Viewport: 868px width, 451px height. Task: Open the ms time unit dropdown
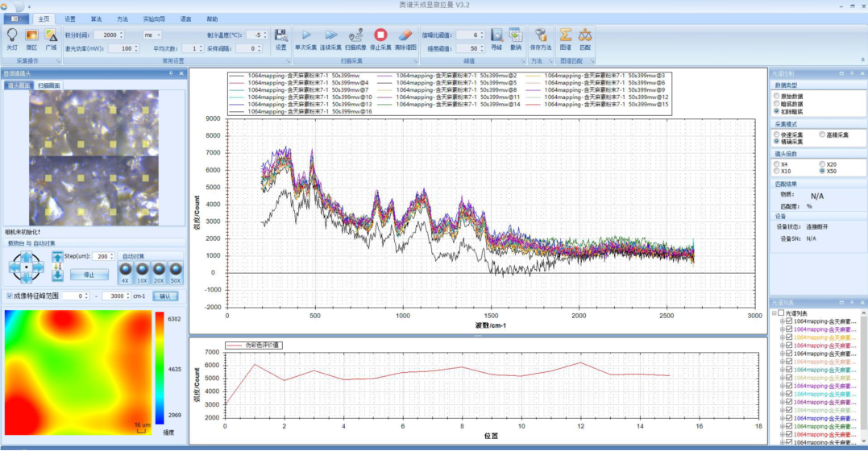click(159, 35)
